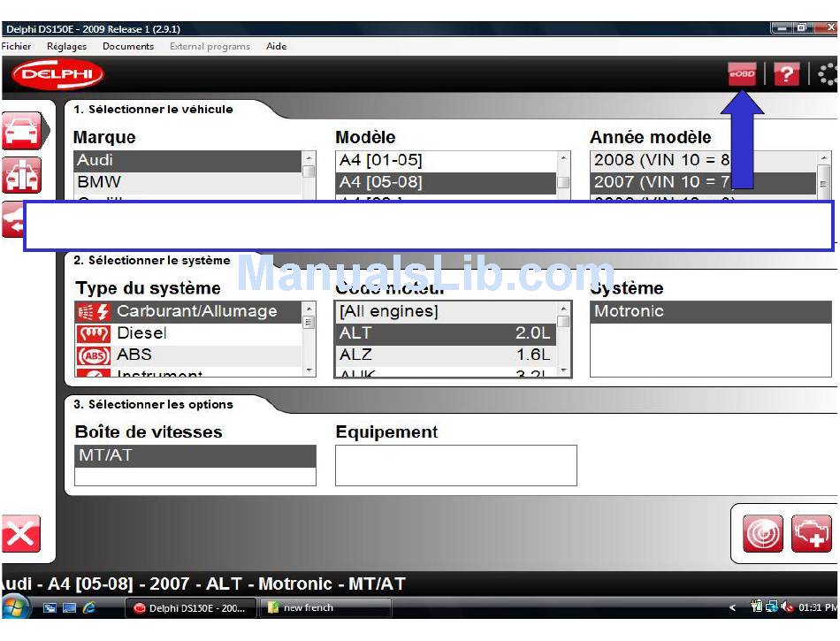Select the Diesel glow plug icon
The width and height of the screenshot is (840, 641).
[x=93, y=333]
